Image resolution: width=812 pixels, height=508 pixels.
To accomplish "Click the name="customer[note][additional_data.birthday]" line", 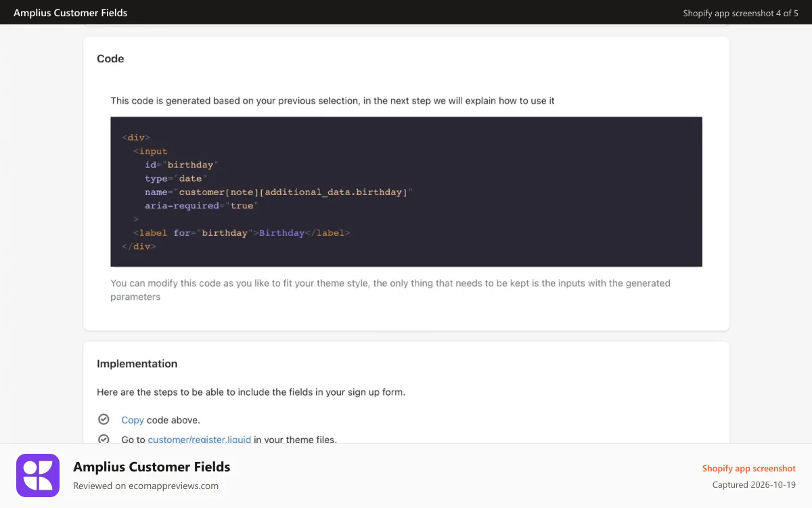I will [x=279, y=192].
